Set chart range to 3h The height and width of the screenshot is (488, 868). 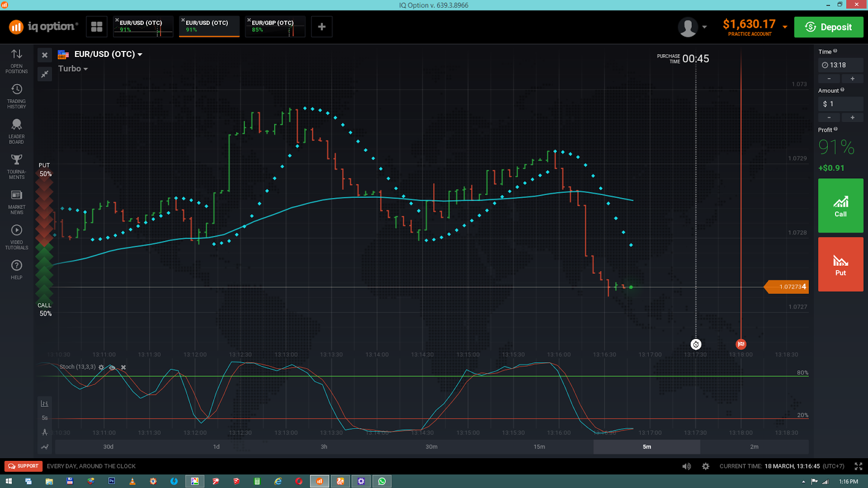click(x=324, y=447)
